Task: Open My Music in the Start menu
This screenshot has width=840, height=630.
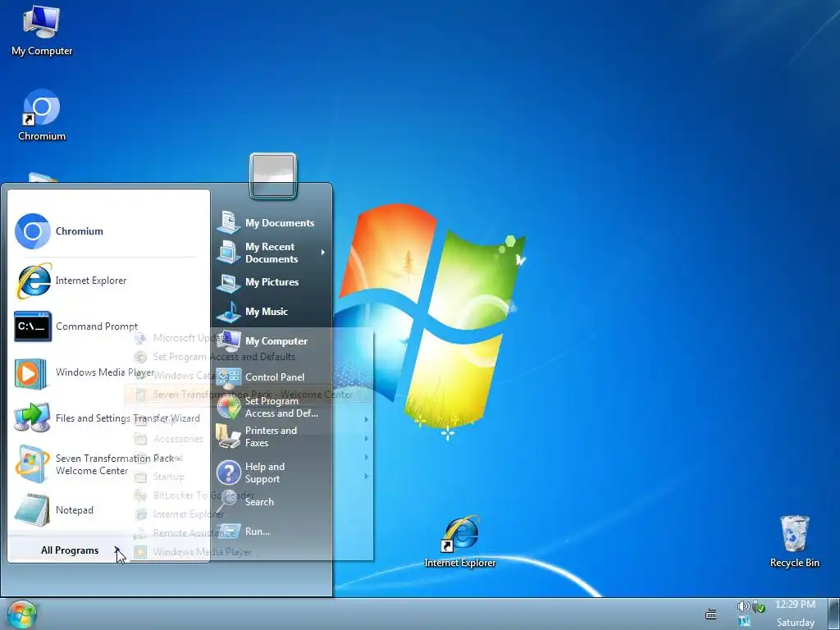Action: 272,312
